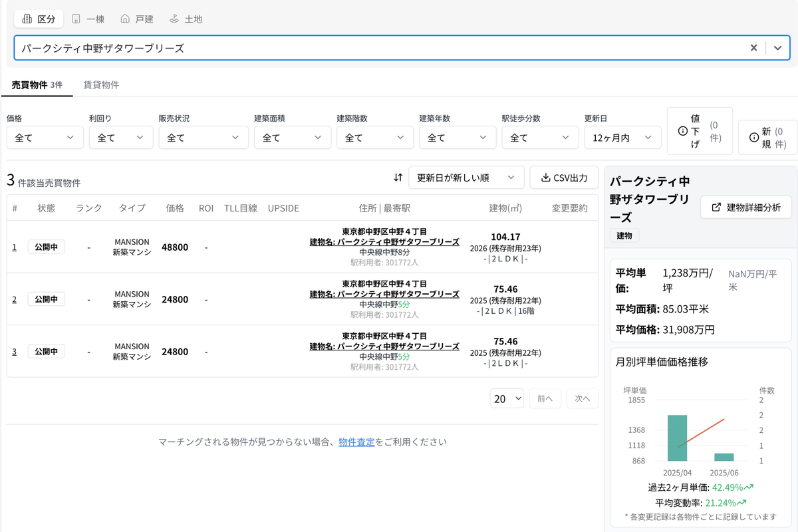The width and height of the screenshot is (798, 532).
Task: Select the 区分 property type tab
Action: pos(39,19)
